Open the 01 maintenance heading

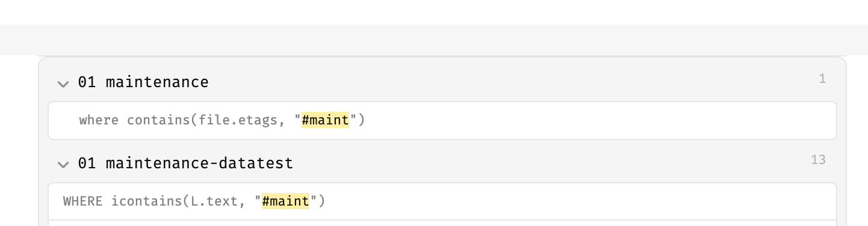(143, 82)
